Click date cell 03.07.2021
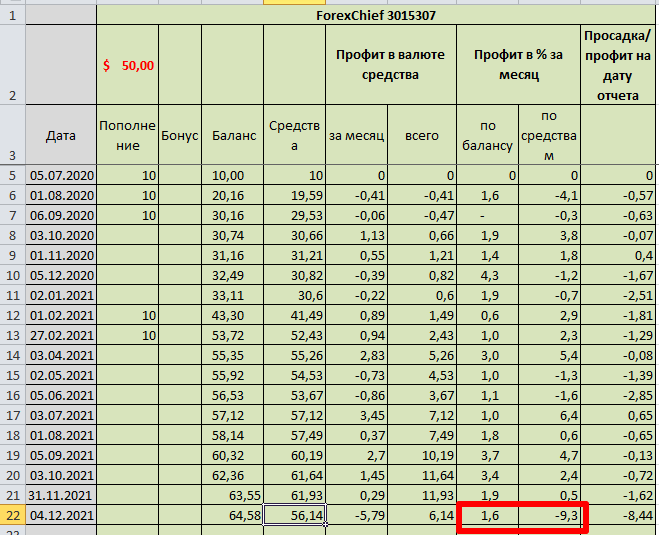The image size is (659, 535). tap(61, 415)
